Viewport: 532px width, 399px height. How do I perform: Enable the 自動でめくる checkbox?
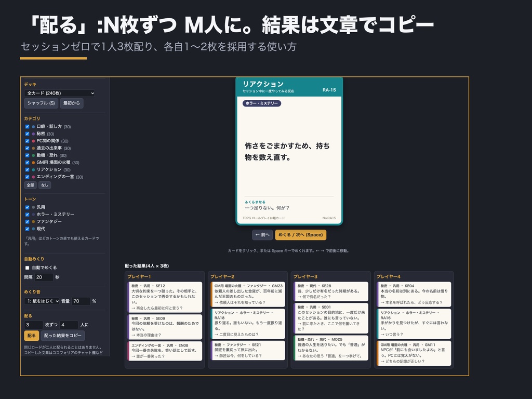click(x=27, y=268)
